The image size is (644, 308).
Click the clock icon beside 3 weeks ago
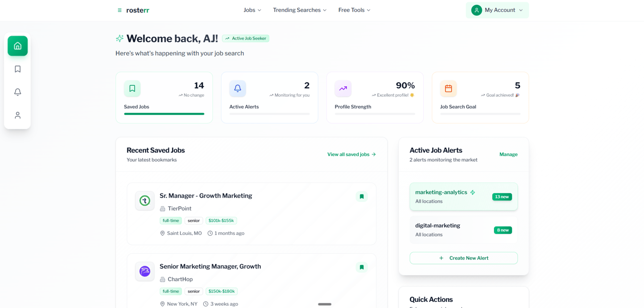(206, 304)
